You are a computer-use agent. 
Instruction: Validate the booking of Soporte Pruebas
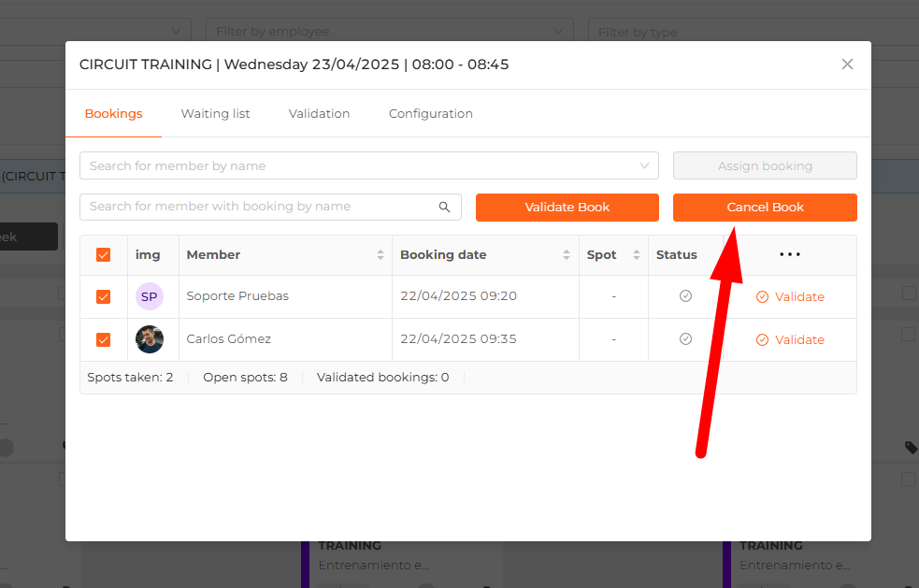click(789, 296)
